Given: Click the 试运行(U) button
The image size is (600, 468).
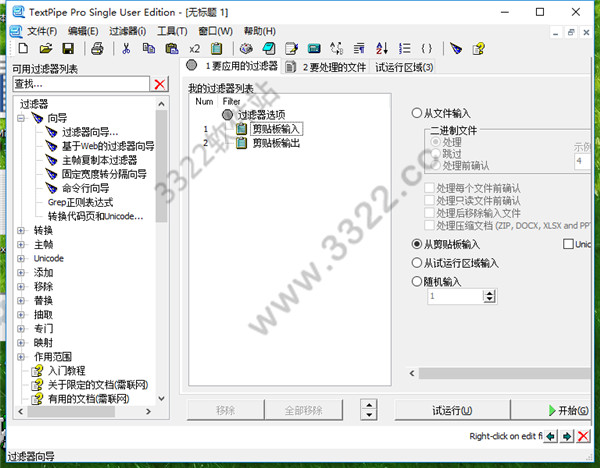Looking at the screenshot, I should click(452, 411).
